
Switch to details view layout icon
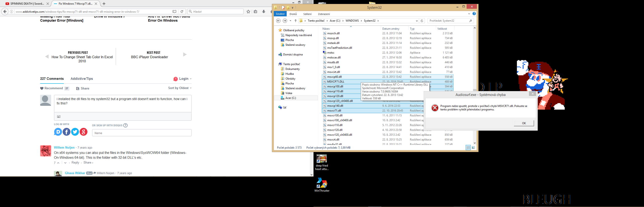(468, 148)
